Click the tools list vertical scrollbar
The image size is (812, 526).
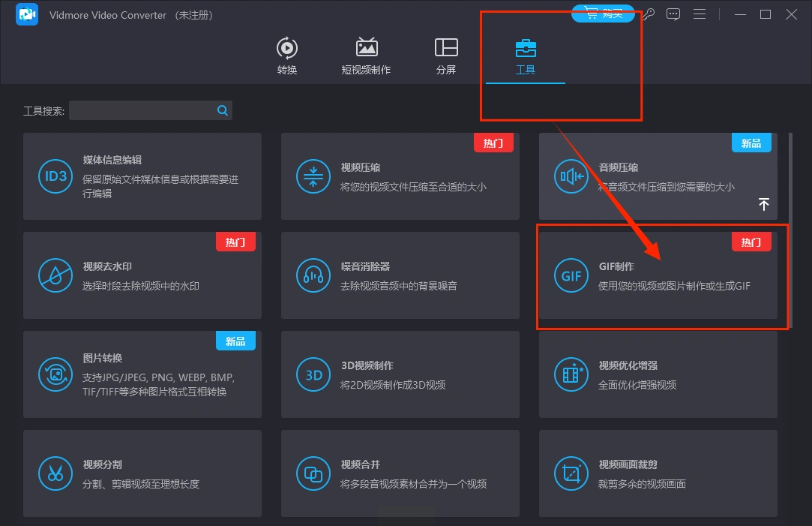coord(791,230)
